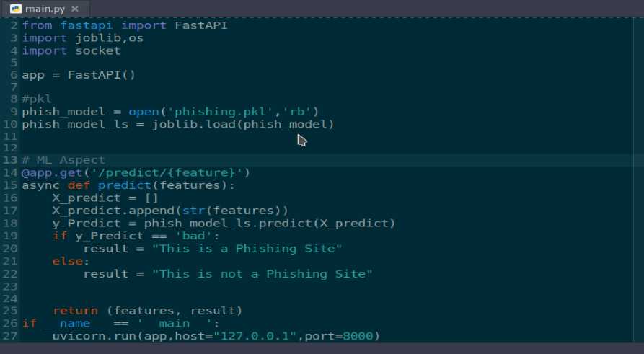
Task: Click joblib.load on line 10
Action: 195,124
